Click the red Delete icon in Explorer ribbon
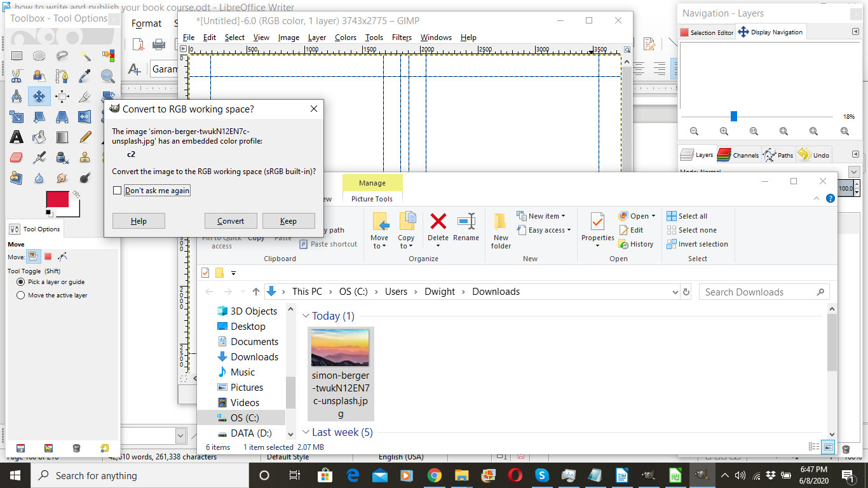The width and height of the screenshot is (868, 488). [x=438, y=221]
